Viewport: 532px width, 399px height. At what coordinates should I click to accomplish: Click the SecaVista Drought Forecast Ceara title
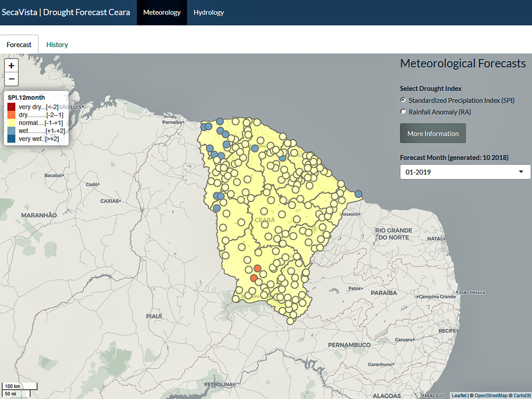(66, 12)
